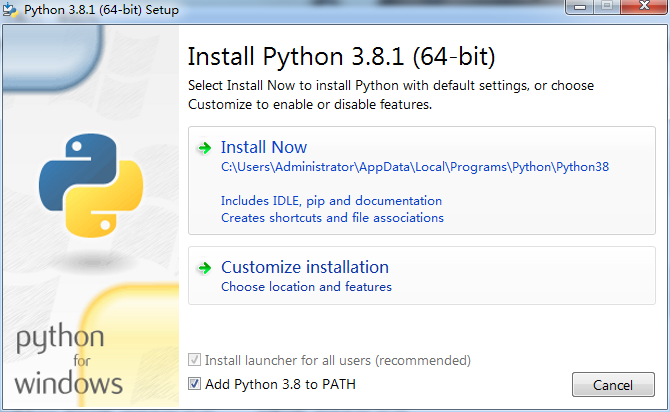Click the green arrow beside Install Now
670x412 pixels.
[x=205, y=148]
